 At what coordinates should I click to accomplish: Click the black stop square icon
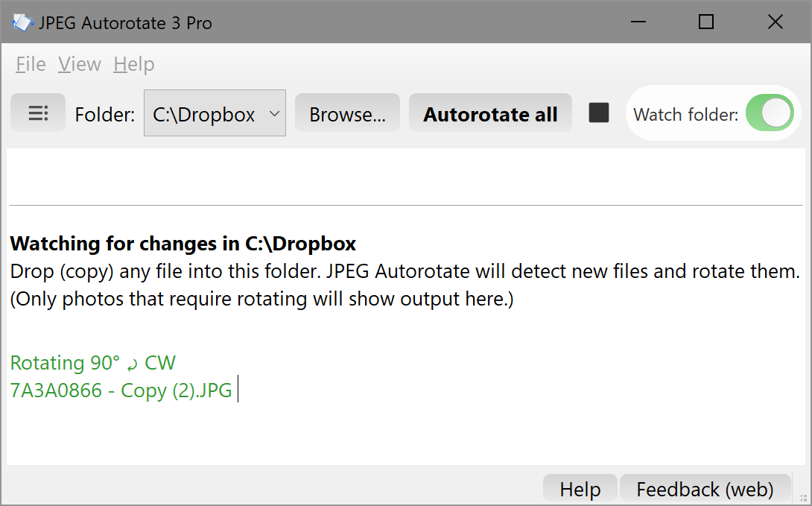[599, 113]
